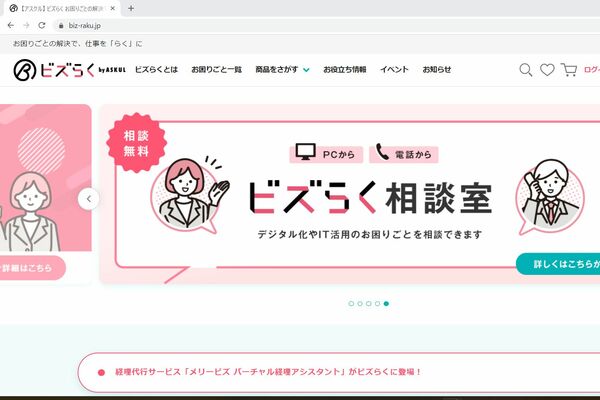Image resolution: width=600 pixels, height=400 pixels.
Task: Select the fifth active carousel dot
Action: (386, 304)
